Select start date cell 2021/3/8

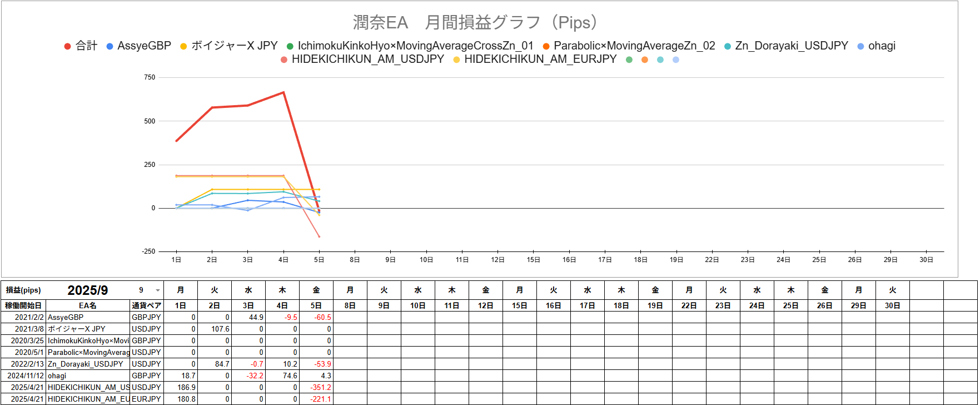(x=23, y=329)
